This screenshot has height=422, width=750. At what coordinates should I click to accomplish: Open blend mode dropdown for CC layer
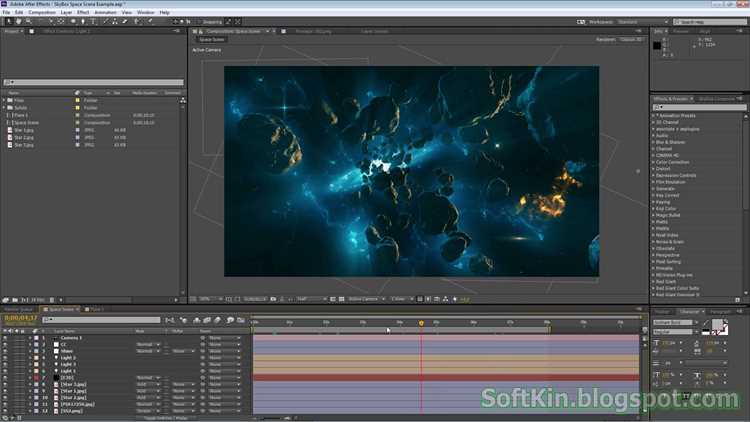148,344
